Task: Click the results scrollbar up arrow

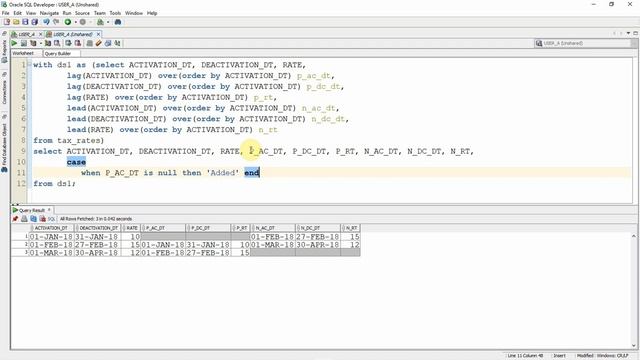Action: [633, 236]
